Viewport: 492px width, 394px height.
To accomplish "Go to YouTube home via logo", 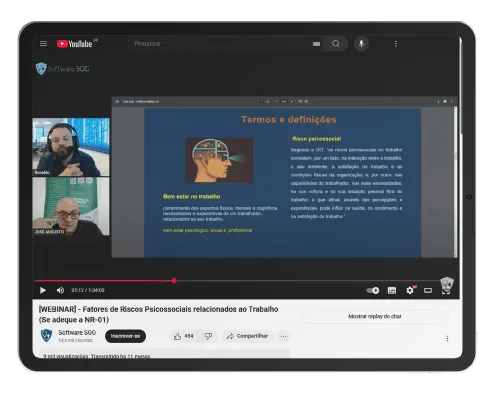I will point(74,44).
